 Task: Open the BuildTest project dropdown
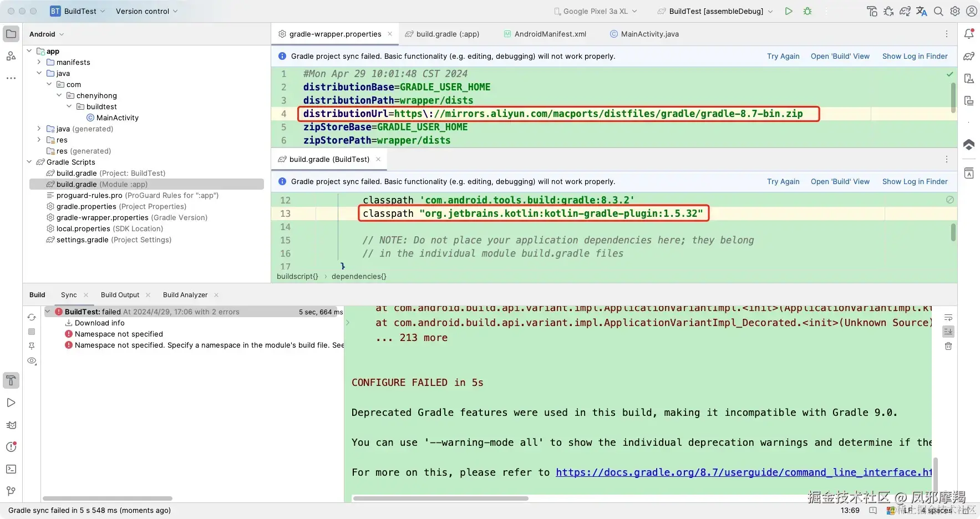point(78,11)
